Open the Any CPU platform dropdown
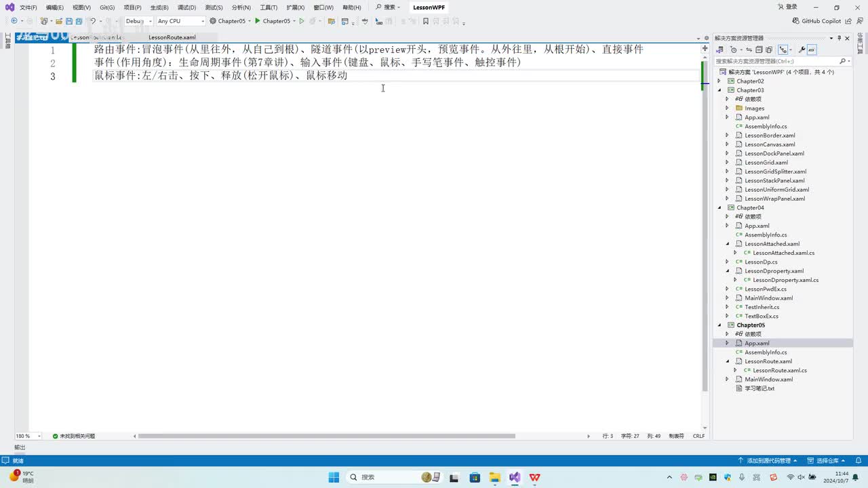The width and height of the screenshot is (868, 488). point(180,21)
